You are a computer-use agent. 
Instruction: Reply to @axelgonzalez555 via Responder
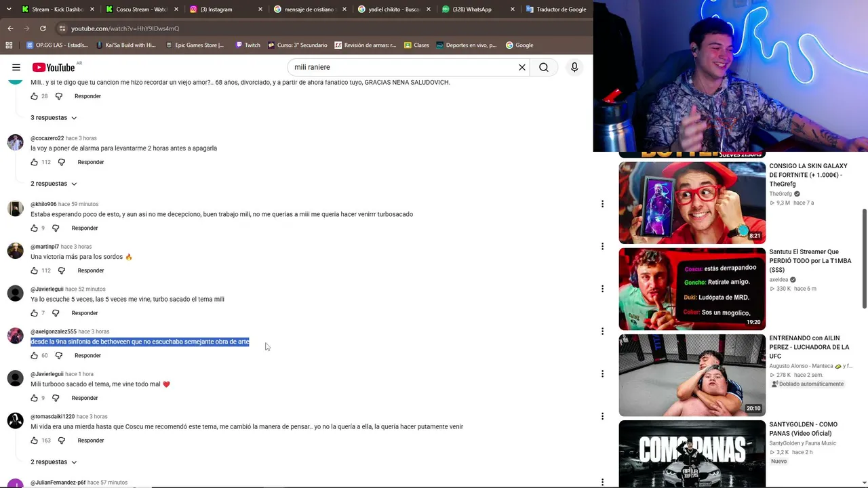(x=87, y=355)
